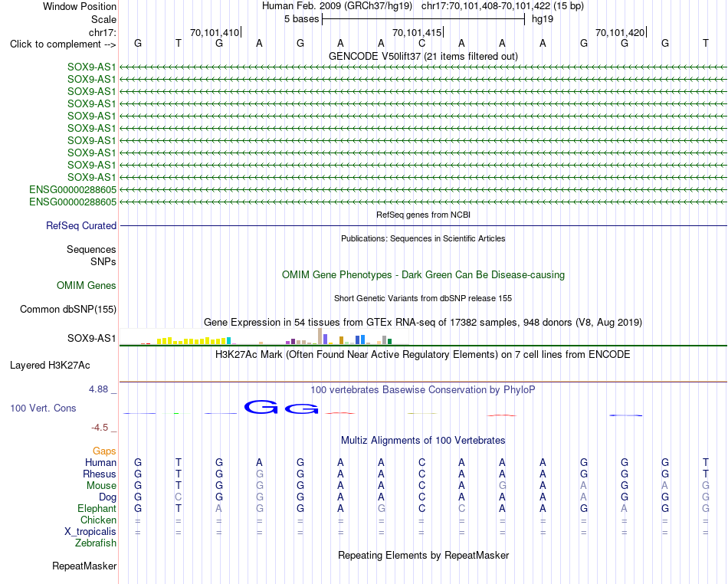Select the Rhesus species label
The height and width of the screenshot is (584, 728).
click(100, 474)
